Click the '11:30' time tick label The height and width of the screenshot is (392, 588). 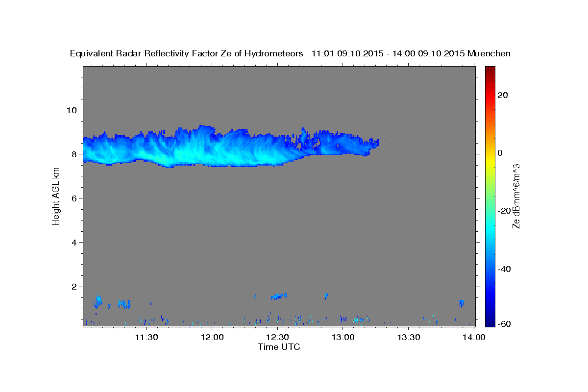tap(147, 337)
